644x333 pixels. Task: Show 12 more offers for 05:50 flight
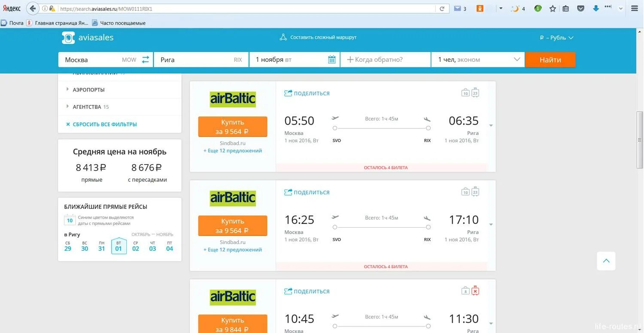[x=233, y=151]
